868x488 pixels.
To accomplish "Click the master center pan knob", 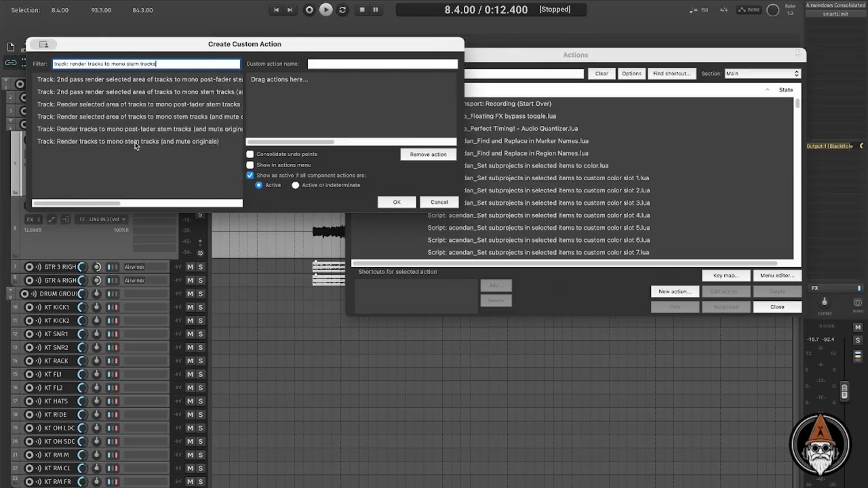I will [825, 302].
